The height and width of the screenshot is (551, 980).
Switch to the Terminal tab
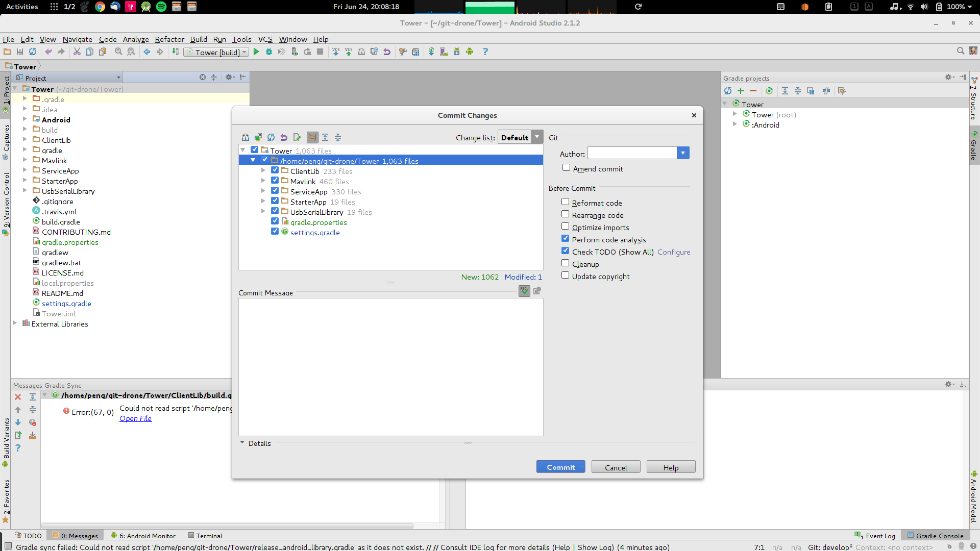(205, 536)
